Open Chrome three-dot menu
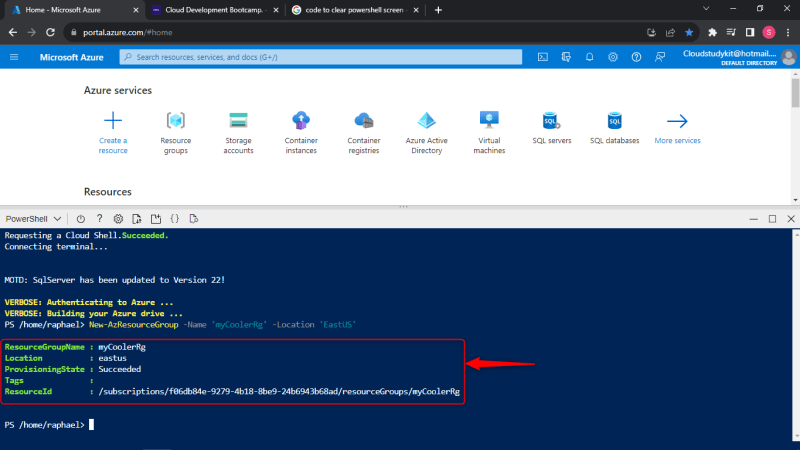Image resolution: width=800 pixels, height=450 pixels. point(788,32)
